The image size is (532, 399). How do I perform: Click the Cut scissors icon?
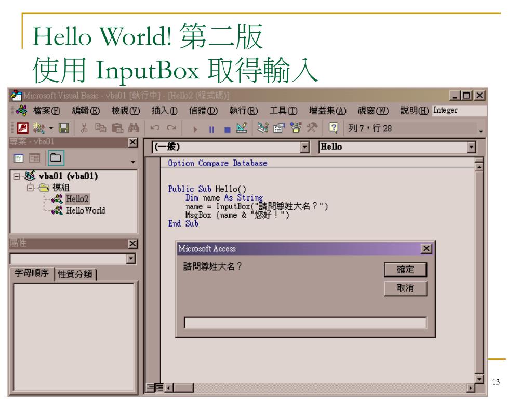84,128
